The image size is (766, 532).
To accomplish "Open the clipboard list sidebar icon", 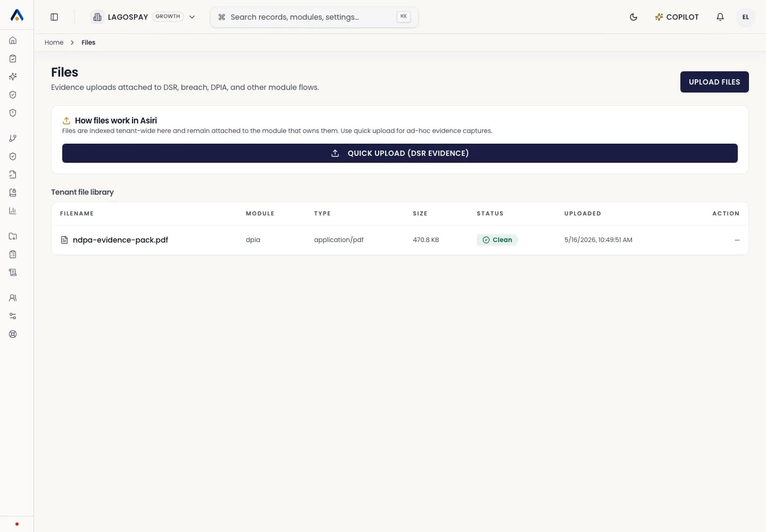I will click(13, 254).
